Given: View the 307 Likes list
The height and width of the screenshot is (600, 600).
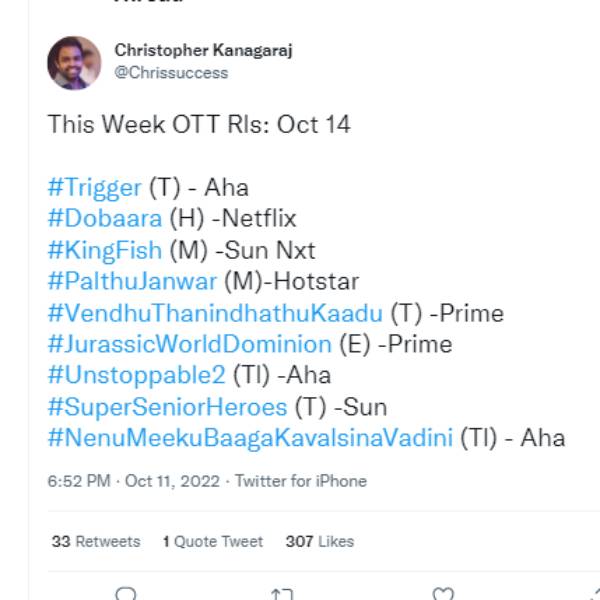Looking at the screenshot, I should tap(320, 541).
